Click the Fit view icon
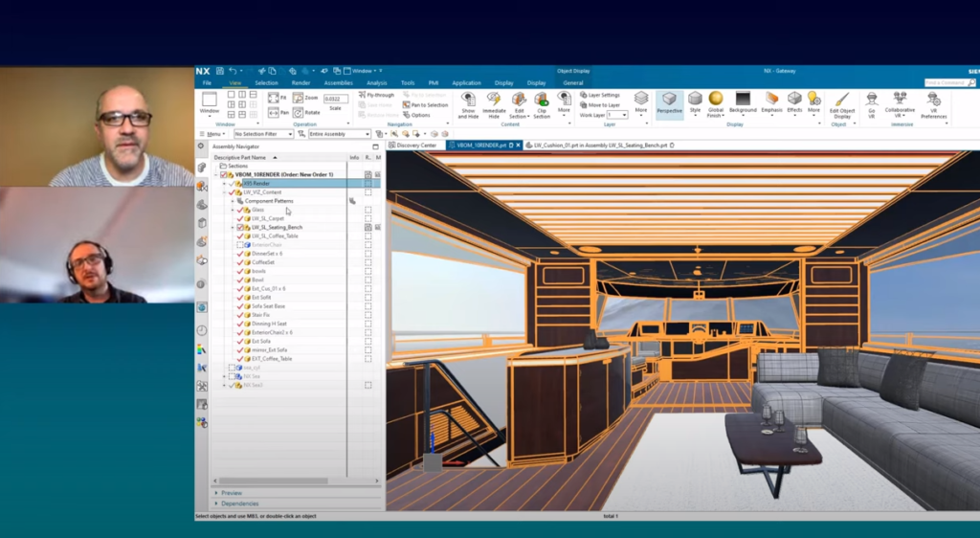 (274, 98)
